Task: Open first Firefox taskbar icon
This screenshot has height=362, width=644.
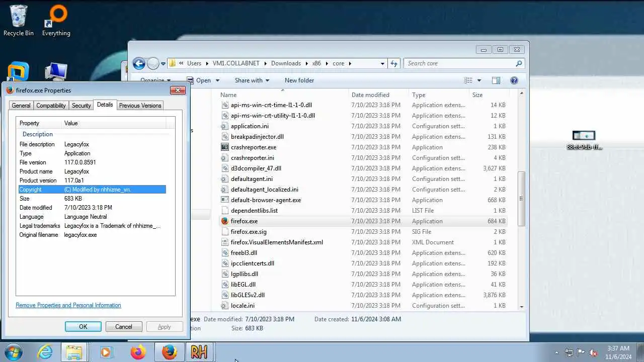Action: [138, 352]
